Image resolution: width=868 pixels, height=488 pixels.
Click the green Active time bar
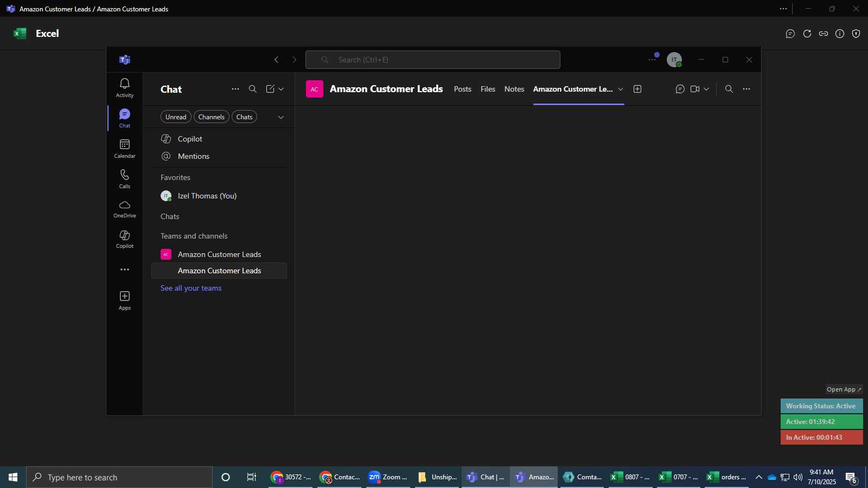tap(821, 422)
